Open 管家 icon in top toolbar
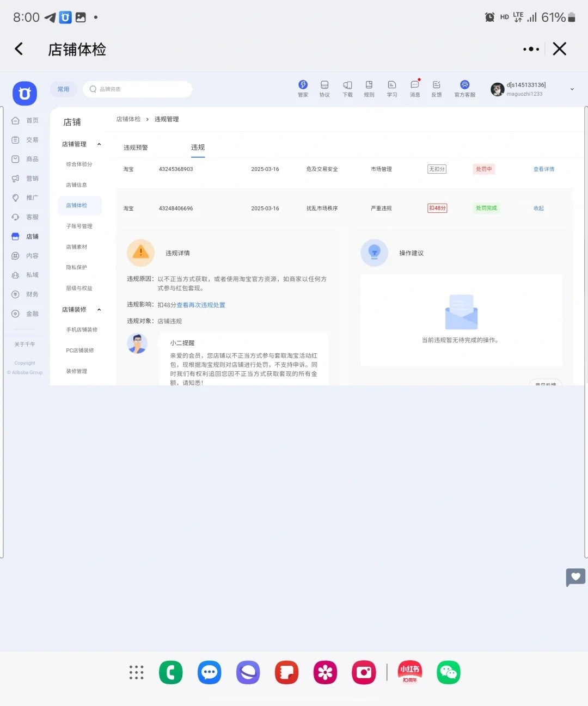The height and width of the screenshot is (706, 588). (x=303, y=88)
